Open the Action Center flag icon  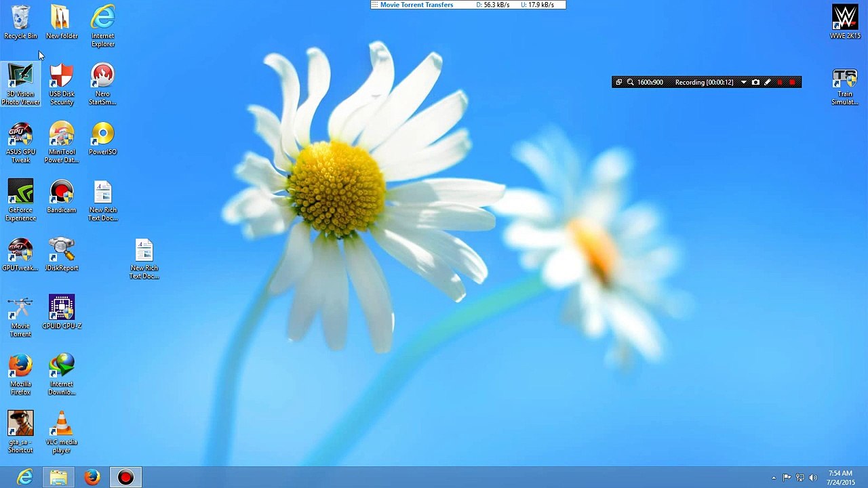click(787, 478)
